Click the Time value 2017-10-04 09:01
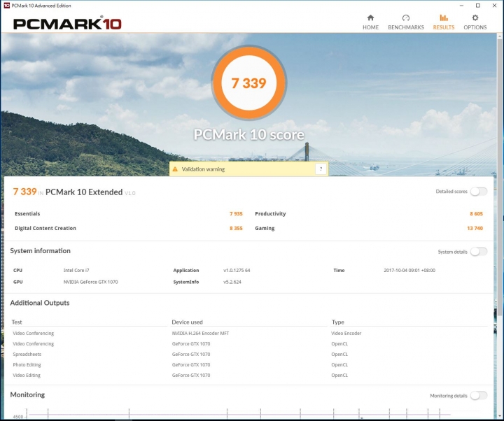The height and width of the screenshot is (421, 504). coord(409,271)
